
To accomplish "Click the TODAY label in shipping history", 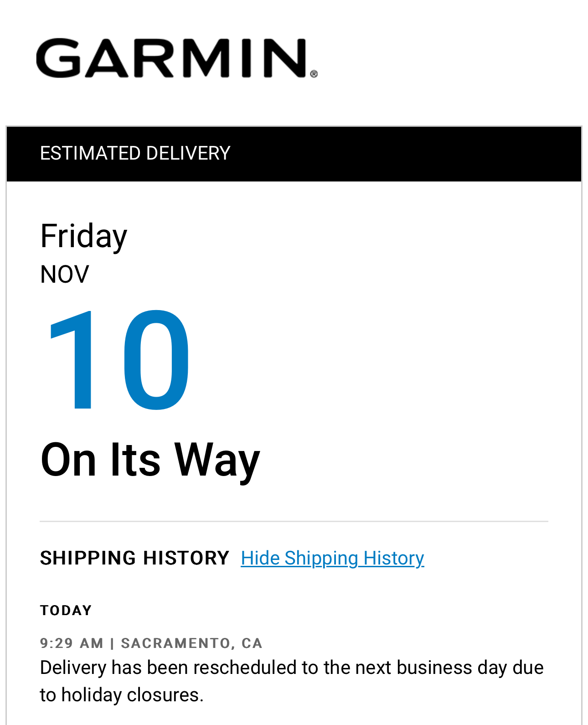I will click(x=66, y=610).
